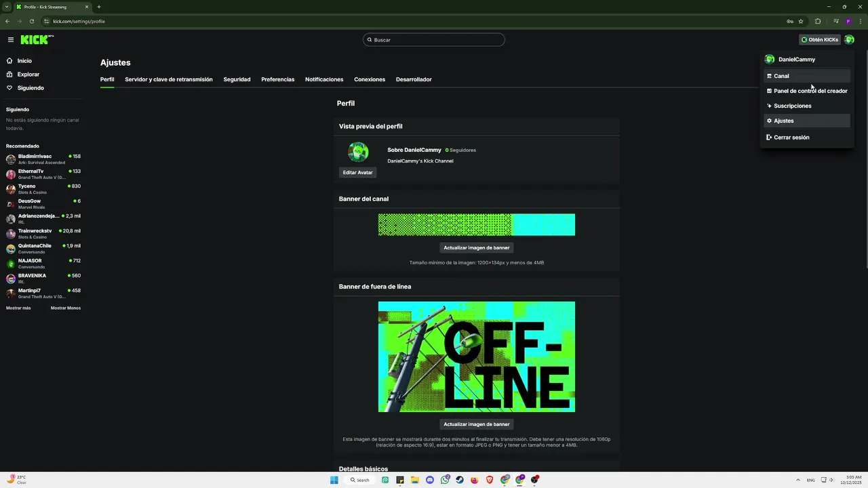Screen dimensions: 868x488
Task: Open the tab search dropdown arrow
Action: click(x=5, y=7)
